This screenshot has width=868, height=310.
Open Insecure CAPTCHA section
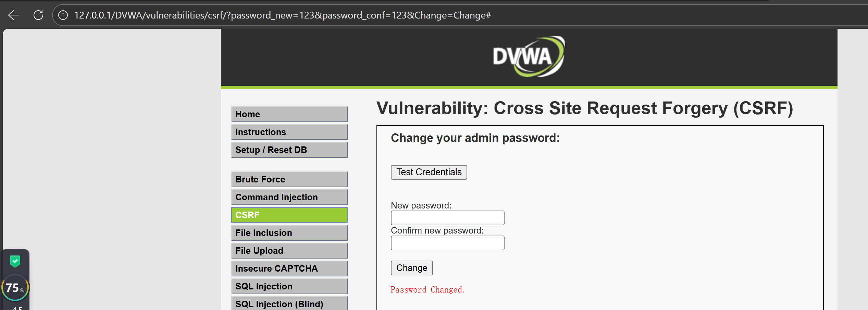pyautogui.click(x=289, y=269)
